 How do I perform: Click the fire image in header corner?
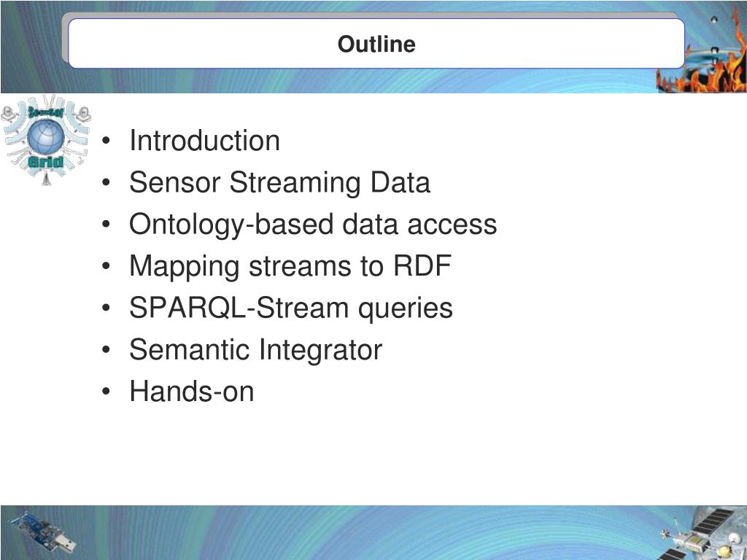(x=701, y=71)
